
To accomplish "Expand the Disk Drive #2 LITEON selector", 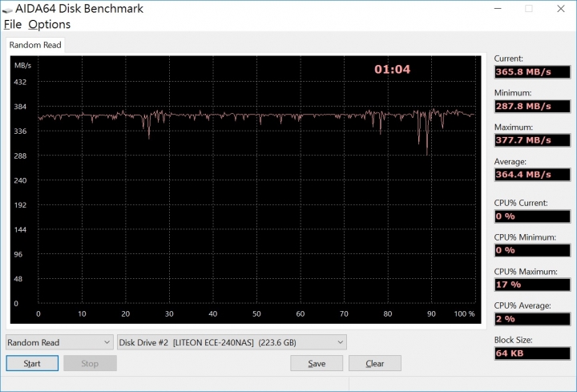I will [x=232, y=342].
